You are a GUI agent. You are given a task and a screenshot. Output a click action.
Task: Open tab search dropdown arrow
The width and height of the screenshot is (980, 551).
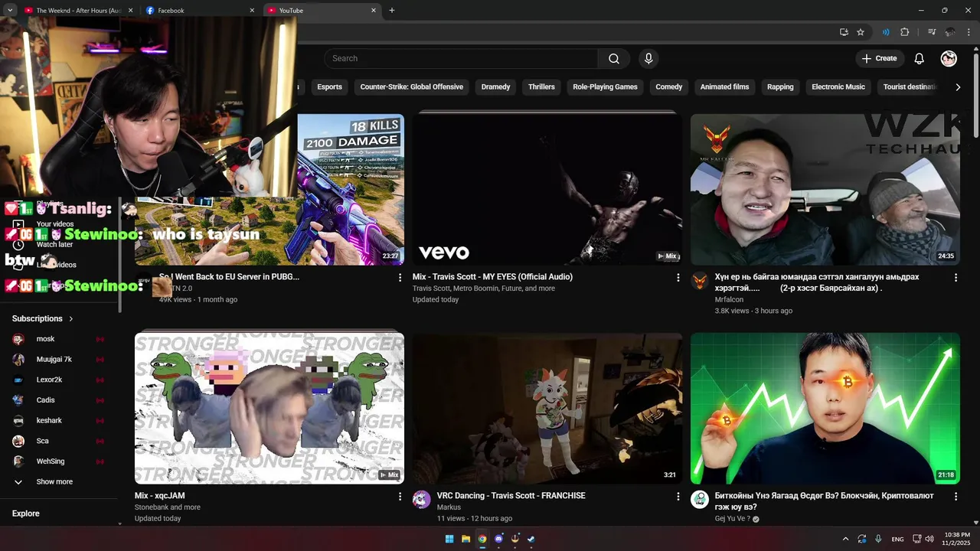click(10, 11)
